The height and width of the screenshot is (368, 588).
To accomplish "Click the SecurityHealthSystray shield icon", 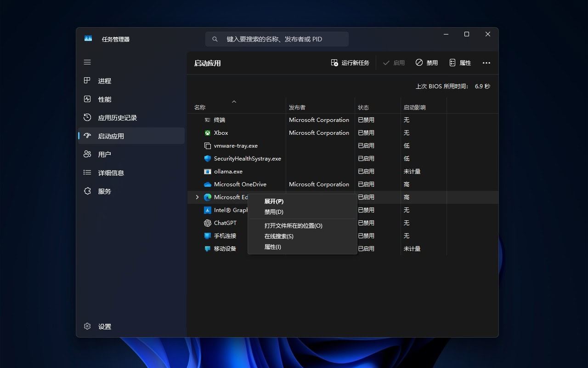I will [x=208, y=158].
